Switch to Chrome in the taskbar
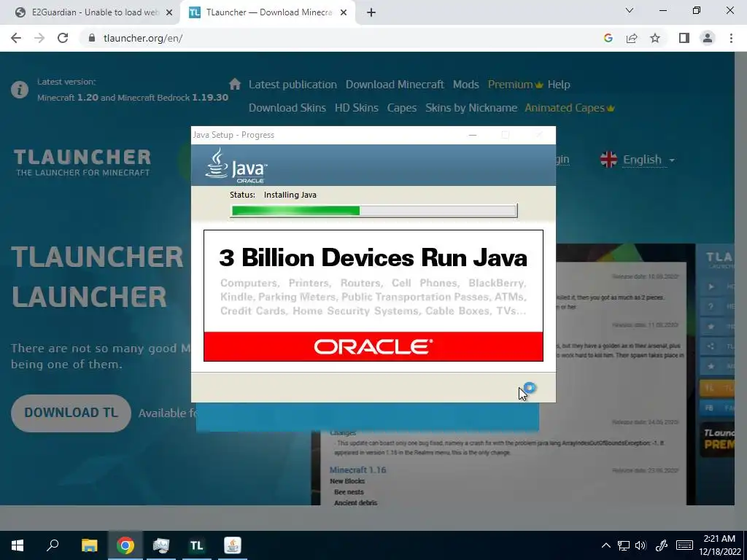The image size is (747, 560). click(125, 545)
